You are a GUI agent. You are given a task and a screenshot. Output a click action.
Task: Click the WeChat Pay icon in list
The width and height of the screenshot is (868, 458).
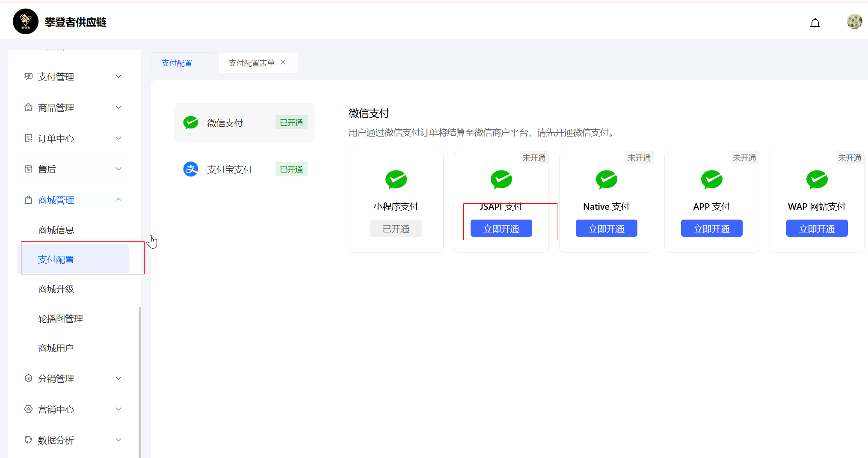(191, 123)
